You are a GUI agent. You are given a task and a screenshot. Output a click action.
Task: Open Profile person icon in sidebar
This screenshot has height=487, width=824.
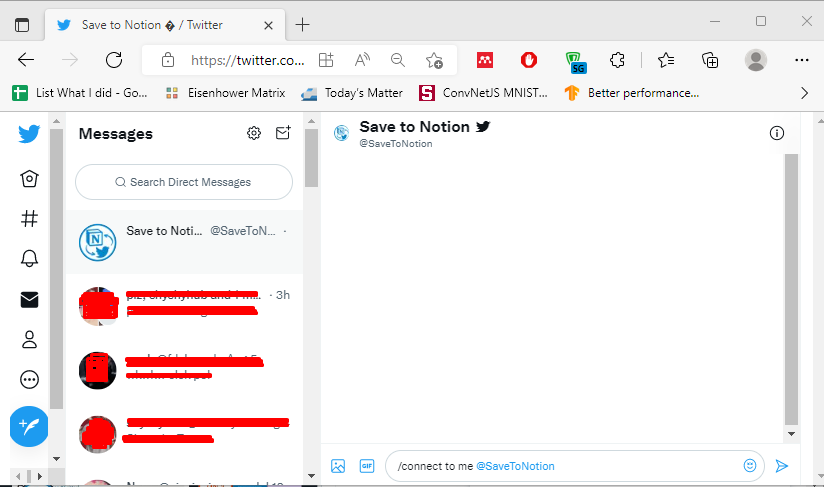(x=29, y=339)
